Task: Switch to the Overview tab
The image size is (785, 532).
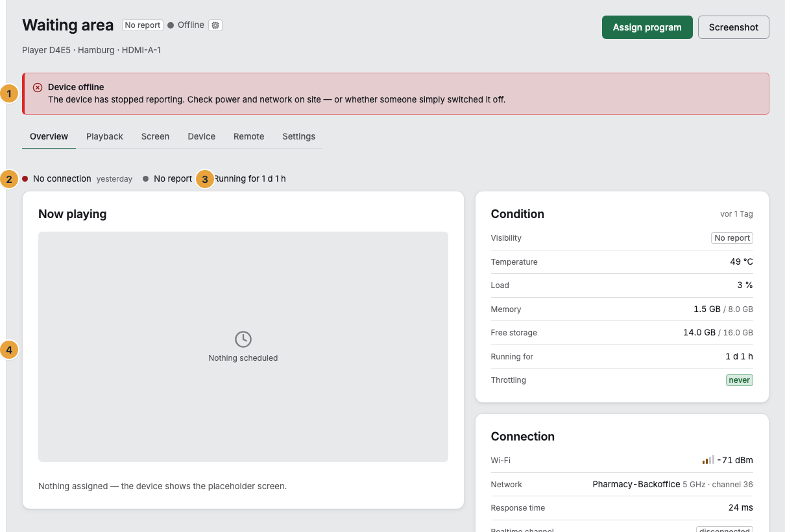Action: tap(49, 136)
